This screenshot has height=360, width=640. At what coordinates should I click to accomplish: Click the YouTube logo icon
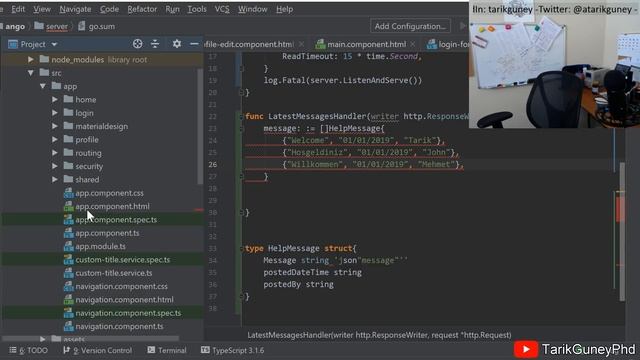click(x=525, y=349)
